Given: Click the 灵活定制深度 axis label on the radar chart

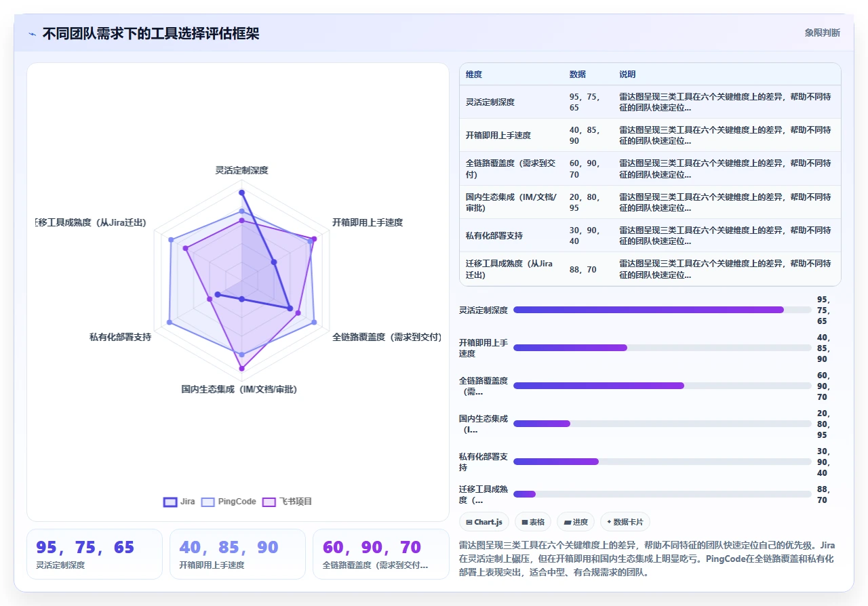Looking at the screenshot, I should click(x=241, y=171).
